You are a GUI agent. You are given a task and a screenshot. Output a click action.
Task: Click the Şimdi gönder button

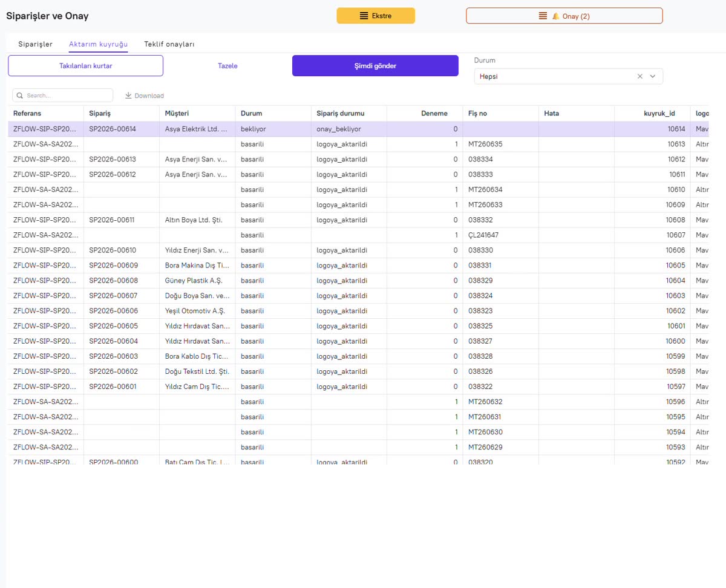375,66
